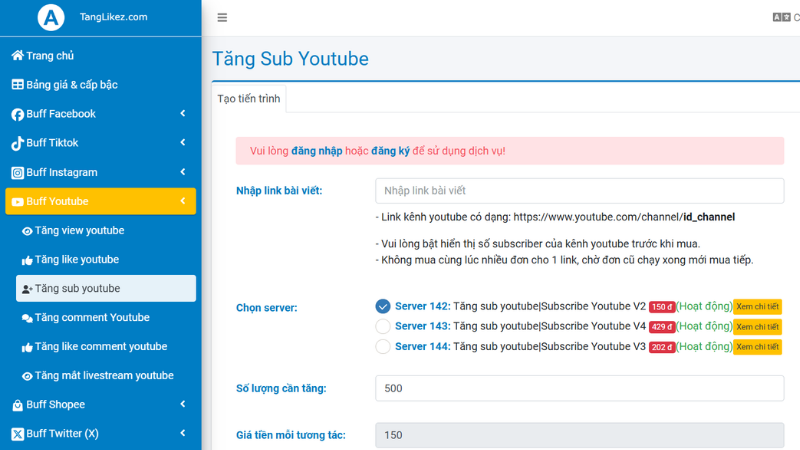The height and width of the screenshot is (450, 800).
Task: Open the language translate icon
Action: click(781, 17)
